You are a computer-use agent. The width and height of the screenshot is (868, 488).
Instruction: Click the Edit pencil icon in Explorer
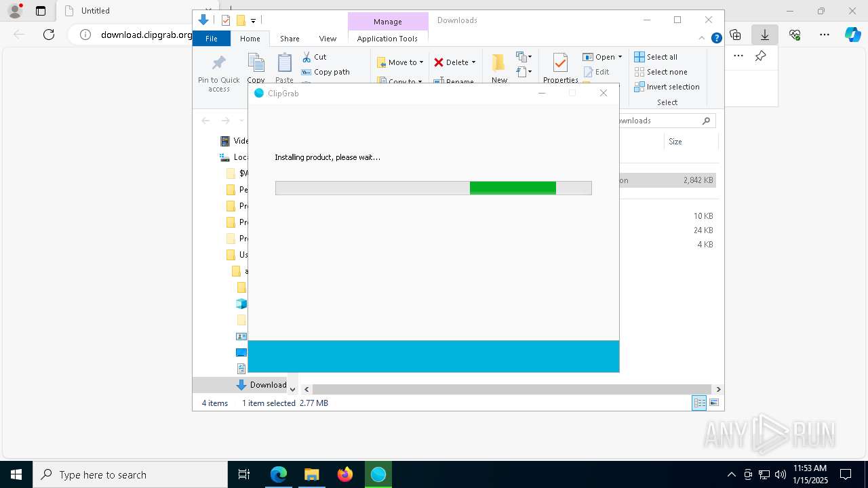click(x=588, y=72)
